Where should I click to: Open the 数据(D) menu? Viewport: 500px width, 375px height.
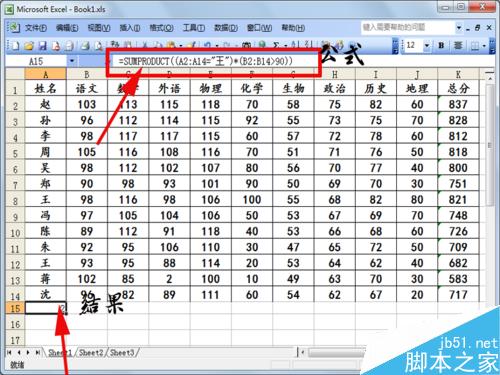226,28
